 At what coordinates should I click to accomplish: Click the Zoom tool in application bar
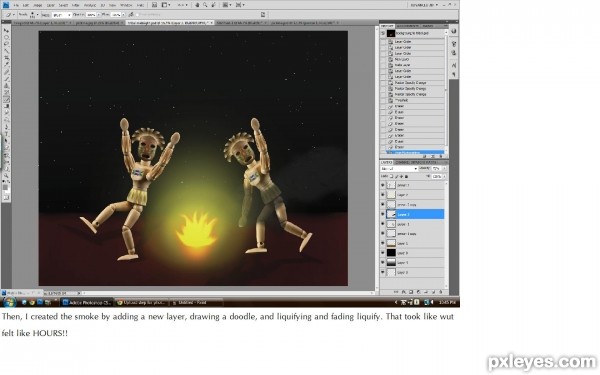pos(205,5)
